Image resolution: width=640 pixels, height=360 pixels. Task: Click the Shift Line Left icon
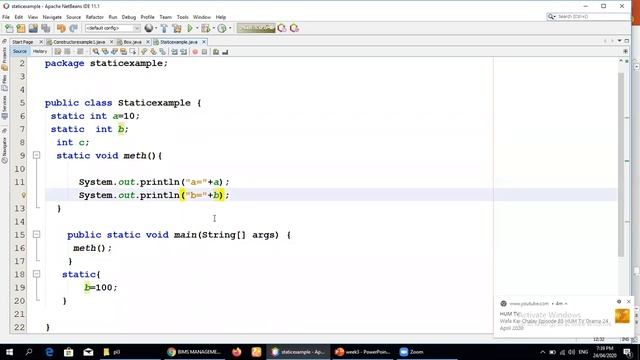point(174,52)
